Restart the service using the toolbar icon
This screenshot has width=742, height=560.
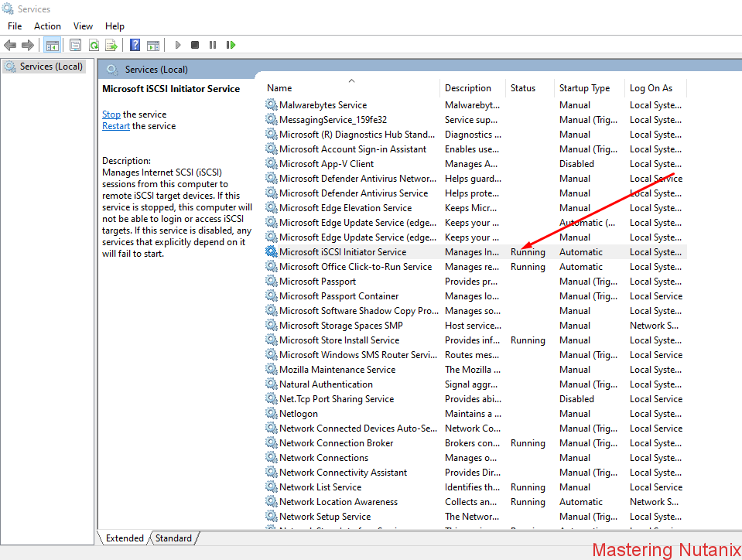[x=230, y=44]
